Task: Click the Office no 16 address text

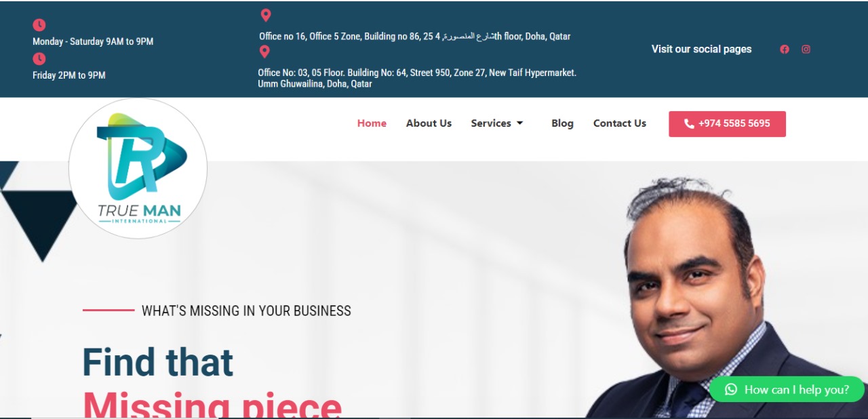Action: (x=414, y=37)
